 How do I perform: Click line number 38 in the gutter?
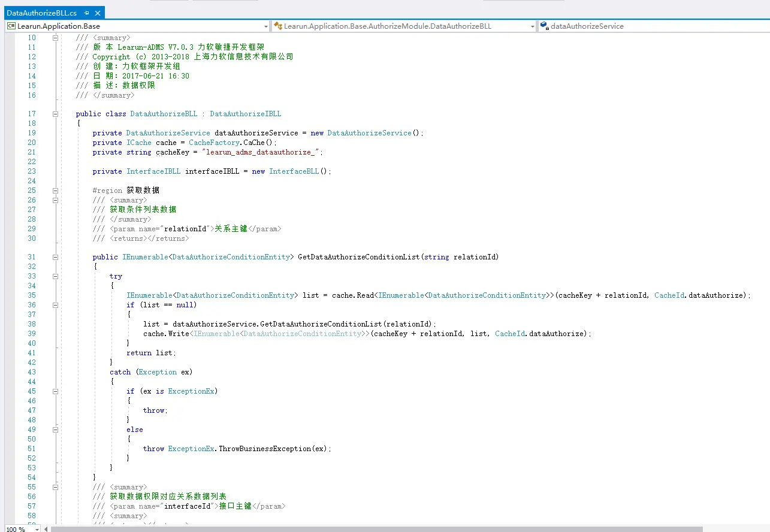32,324
